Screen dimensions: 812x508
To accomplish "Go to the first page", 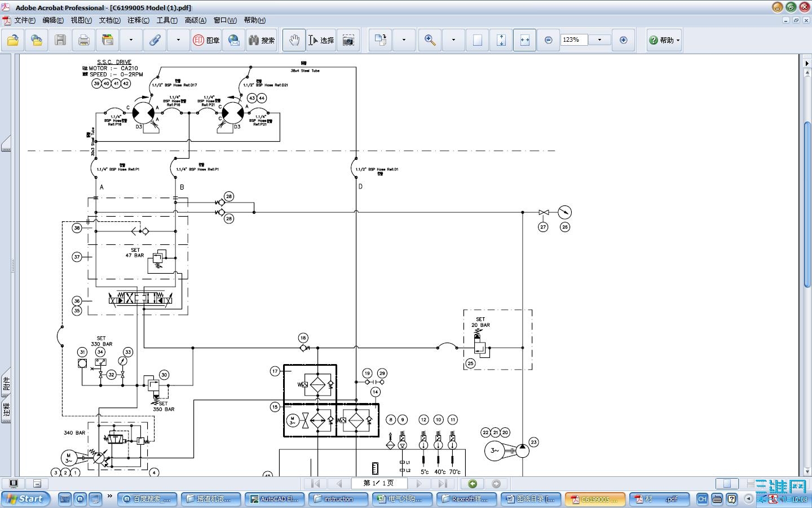I will coord(315,484).
